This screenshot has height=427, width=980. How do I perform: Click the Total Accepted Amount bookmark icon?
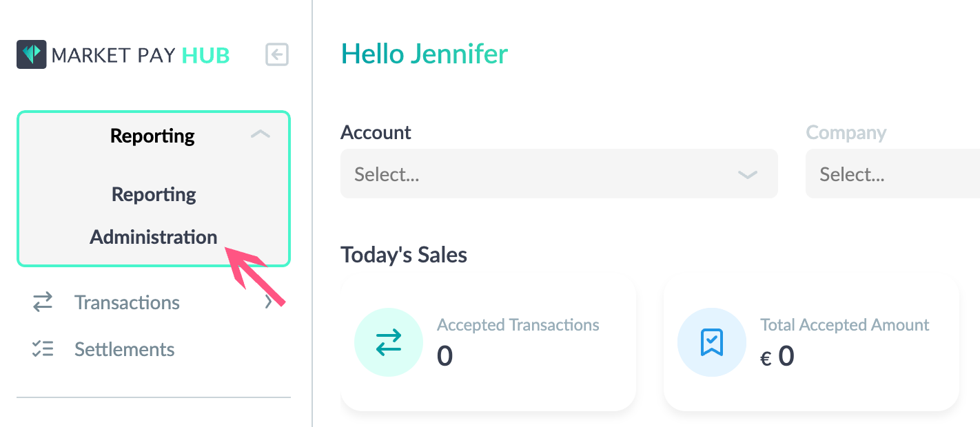point(711,342)
